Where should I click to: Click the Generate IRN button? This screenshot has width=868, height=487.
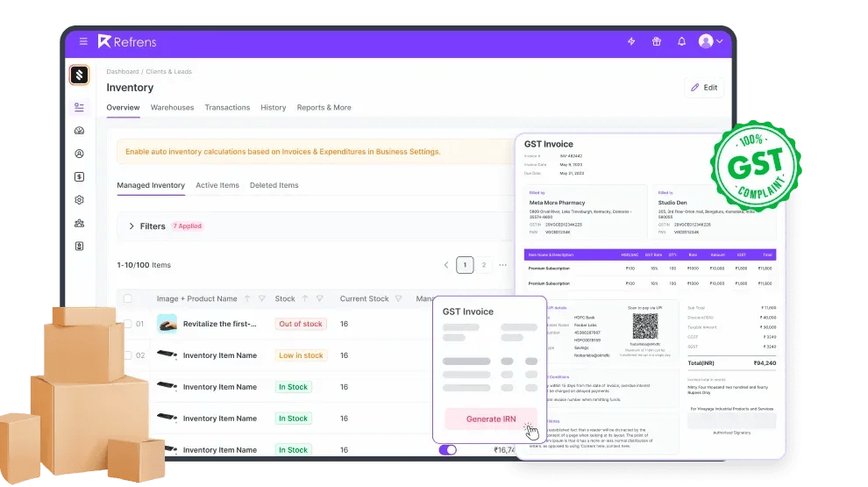tap(491, 419)
